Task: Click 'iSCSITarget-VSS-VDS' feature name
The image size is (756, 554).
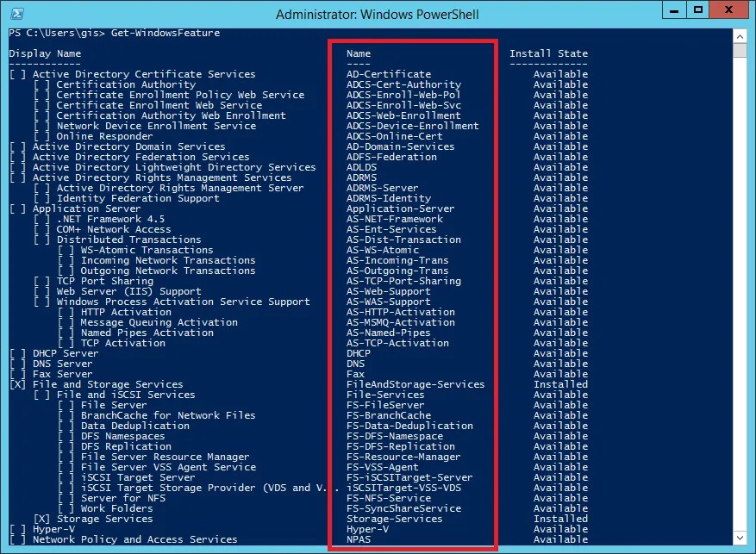Action: click(403, 489)
